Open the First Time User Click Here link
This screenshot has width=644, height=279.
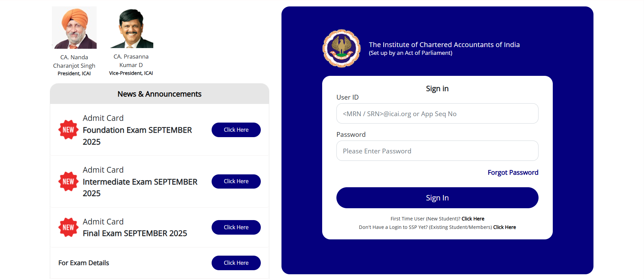click(x=473, y=218)
